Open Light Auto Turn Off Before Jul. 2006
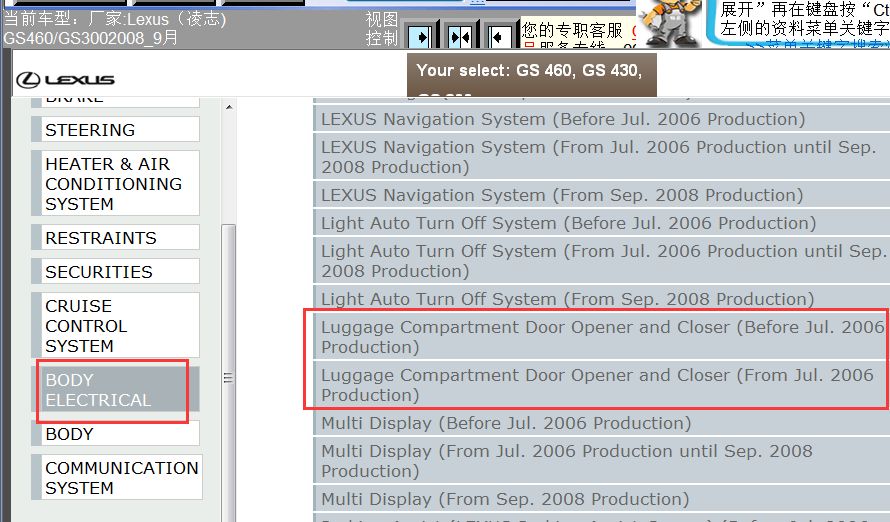Screen dimensions: 890x522 point(602,222)
